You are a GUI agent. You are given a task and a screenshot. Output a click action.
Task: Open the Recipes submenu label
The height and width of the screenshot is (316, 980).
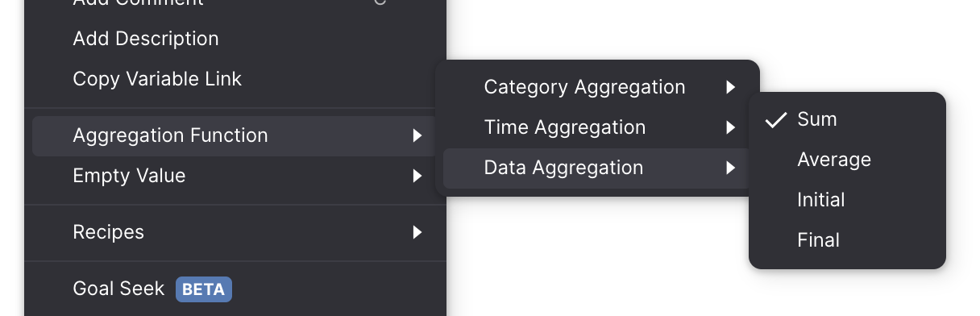[108, 232]
